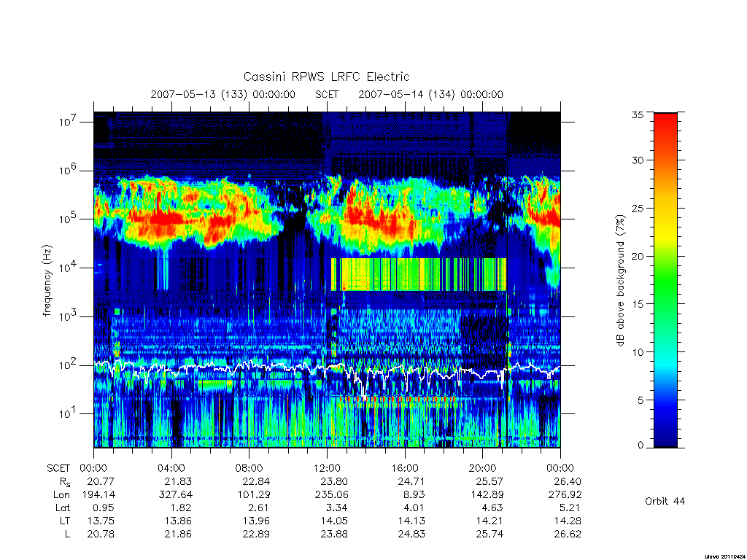Click the 10^1 frequency tick label
This screenshot has height=560, width=747.
68,413
